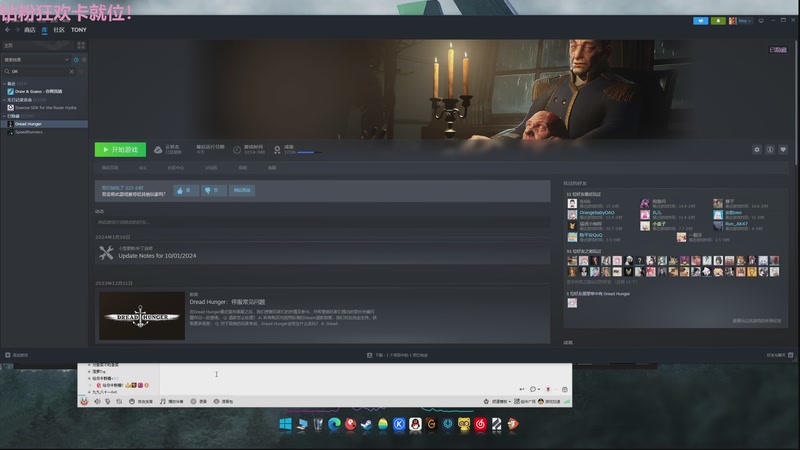Clear the library search text

(x=71, y=71)
